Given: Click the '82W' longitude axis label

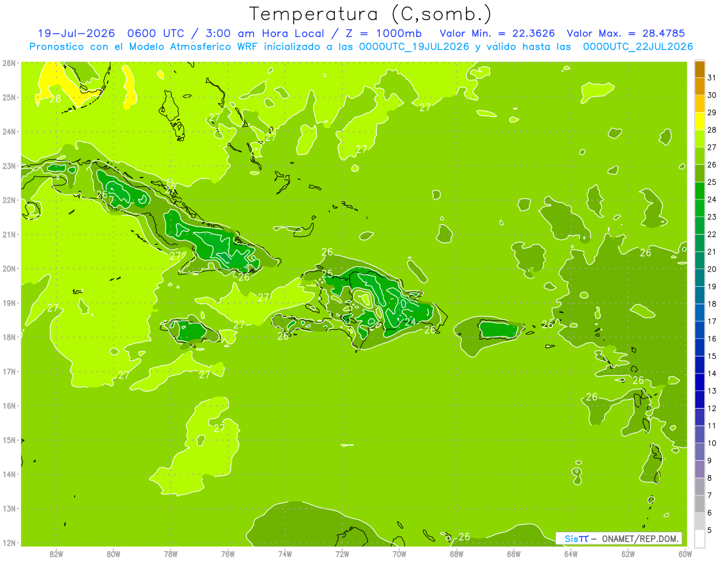Looking at the screenshot, I should point(56,554).
